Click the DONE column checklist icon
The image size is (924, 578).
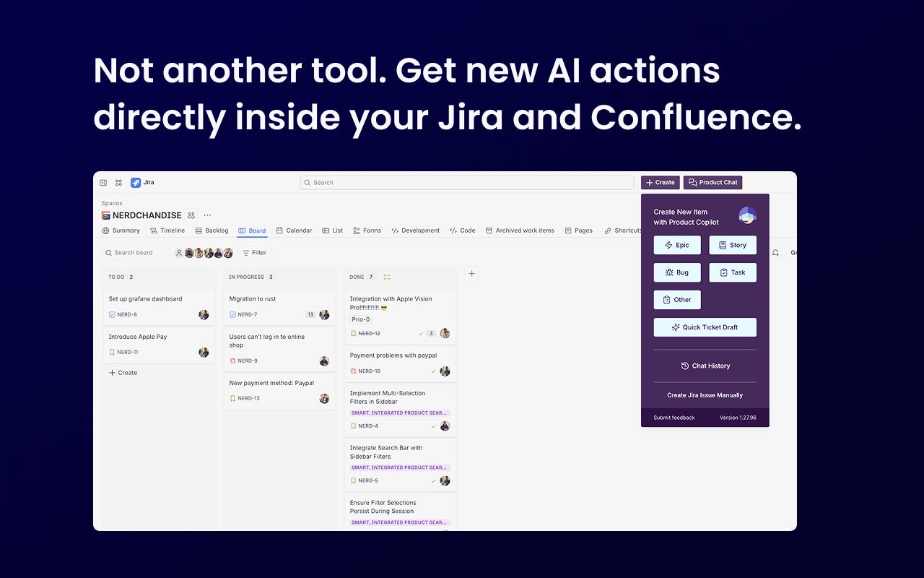click(x=387, y=277)
